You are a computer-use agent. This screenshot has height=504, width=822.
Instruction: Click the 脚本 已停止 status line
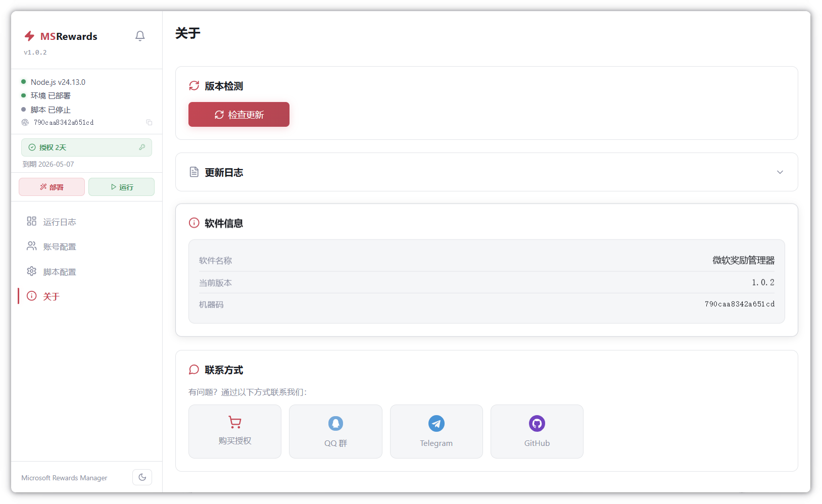click(x=51, y=110)
